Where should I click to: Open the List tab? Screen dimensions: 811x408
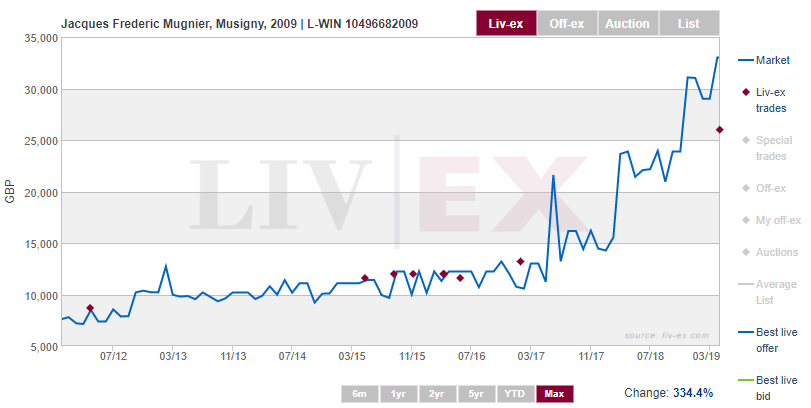(689, 24)
